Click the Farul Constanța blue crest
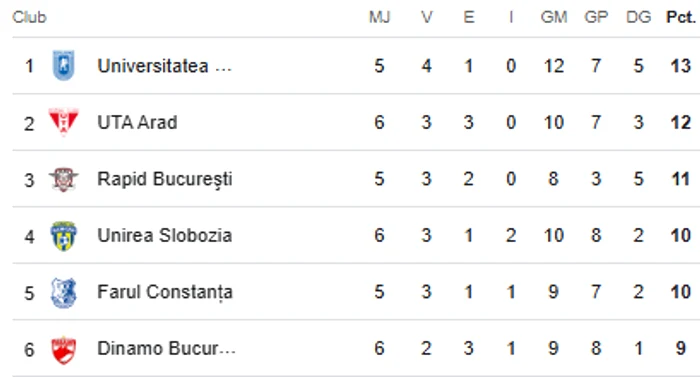Image resolution: width=700 pixels, height=377 pixels. pos(63,292)
